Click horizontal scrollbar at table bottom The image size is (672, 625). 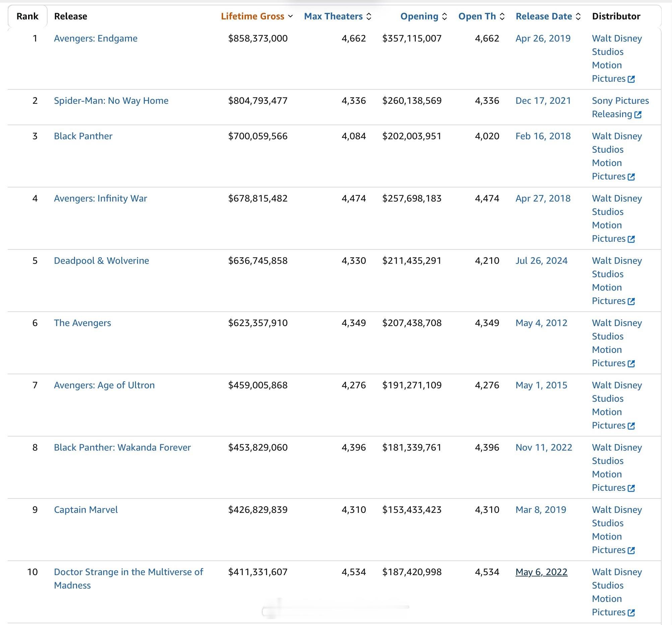[x=336, y=608]
